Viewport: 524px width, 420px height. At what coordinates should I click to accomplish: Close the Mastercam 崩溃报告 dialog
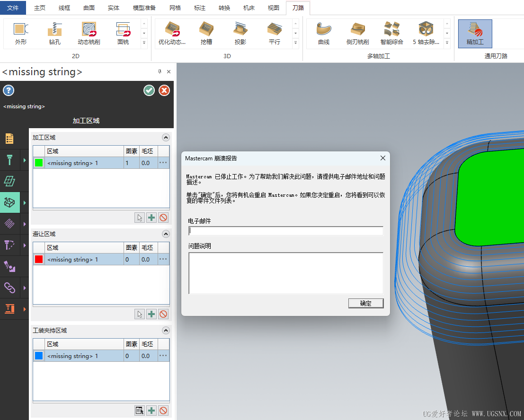pos(383,158)
